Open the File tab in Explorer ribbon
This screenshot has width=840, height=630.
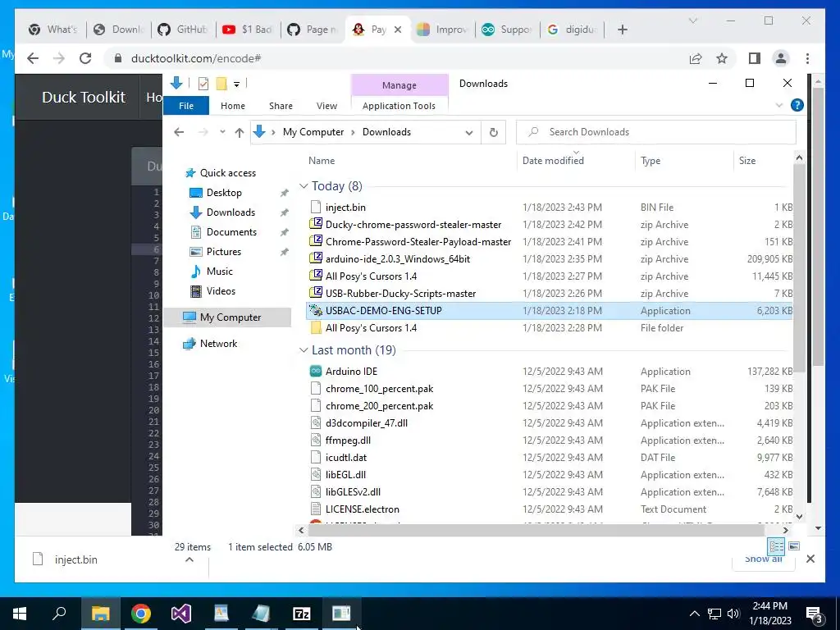tap(186, 106)
